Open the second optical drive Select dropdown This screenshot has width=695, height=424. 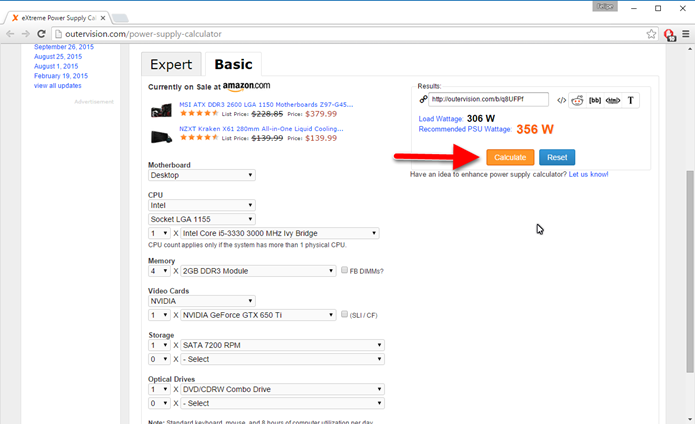282,403
